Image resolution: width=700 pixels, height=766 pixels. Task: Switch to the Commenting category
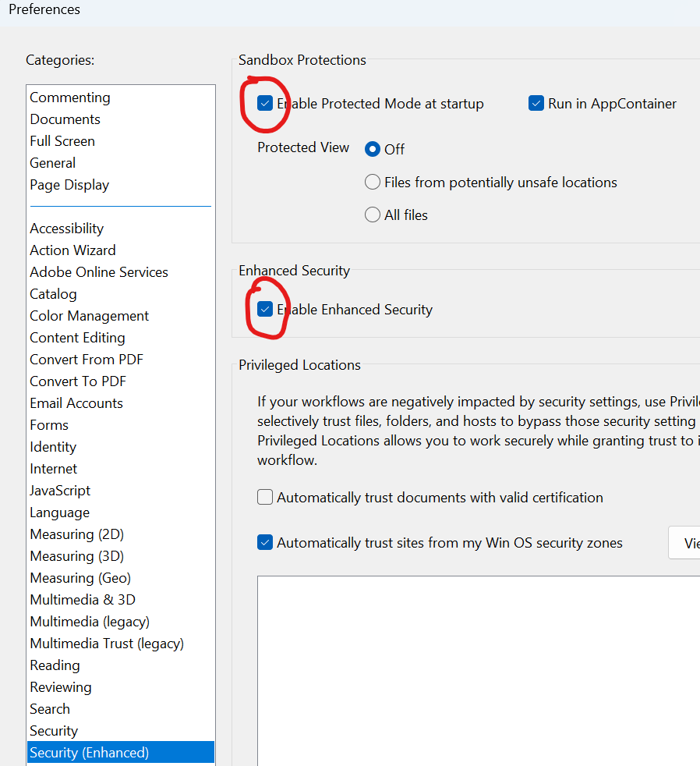[x=69, y=97]
